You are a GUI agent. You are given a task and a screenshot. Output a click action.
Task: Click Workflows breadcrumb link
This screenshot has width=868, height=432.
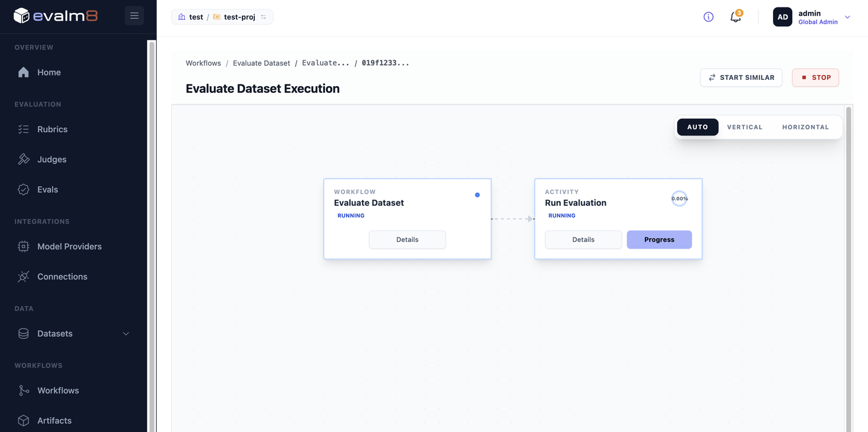(x=203, y=63)
